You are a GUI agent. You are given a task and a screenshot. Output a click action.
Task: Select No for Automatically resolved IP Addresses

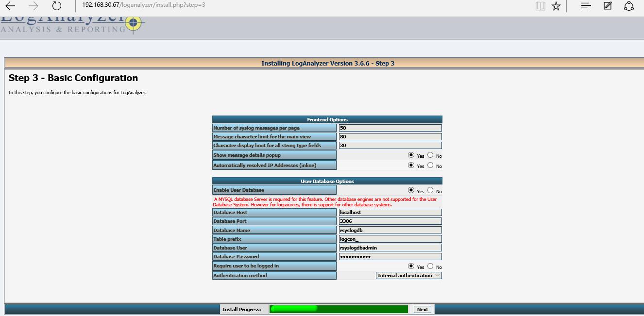(430, 165)
